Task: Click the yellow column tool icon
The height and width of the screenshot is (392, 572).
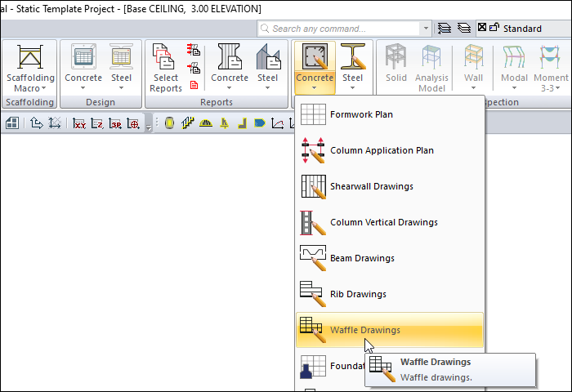Action: (x=169, y=123)
